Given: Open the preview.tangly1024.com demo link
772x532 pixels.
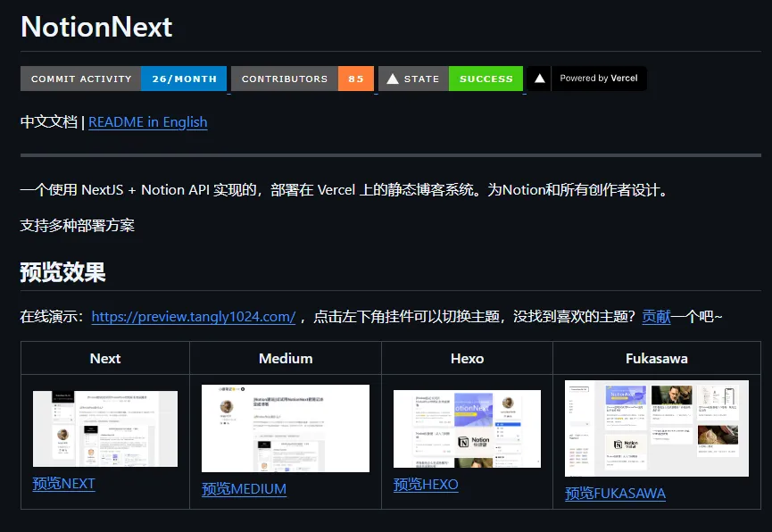Looking at the screenshot, I should pyautogui.click(x=194, y=317).
